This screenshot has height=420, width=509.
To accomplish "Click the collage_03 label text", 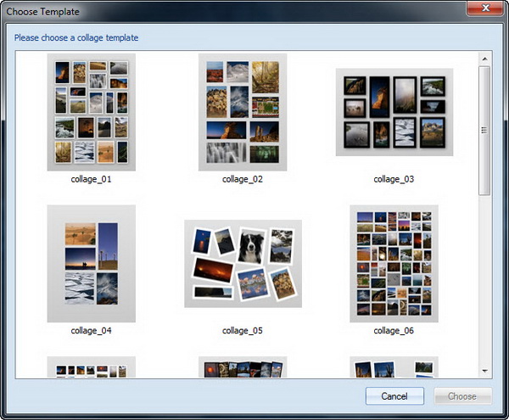I will [x=394, y=179].
